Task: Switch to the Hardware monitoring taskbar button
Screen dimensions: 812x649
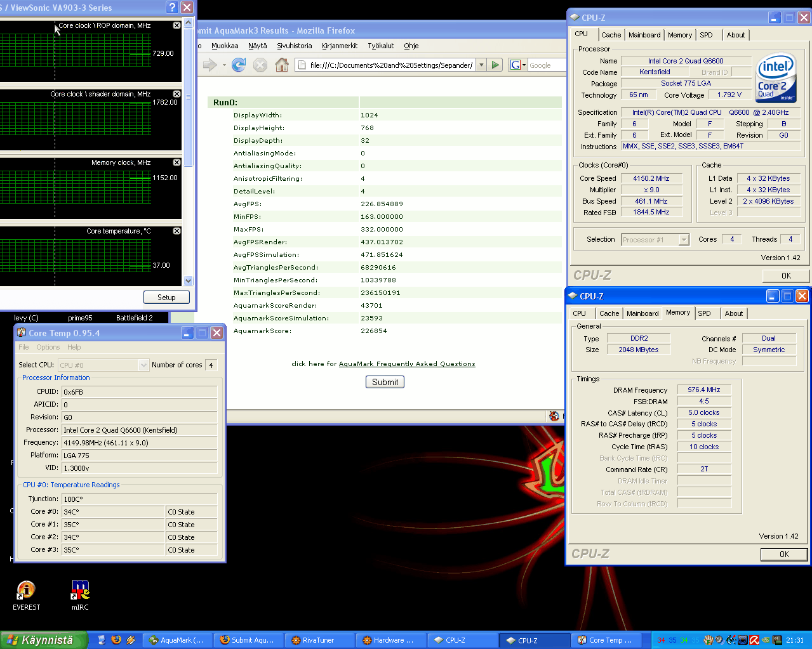Action: pyautogui.click(x=390, y=640)
